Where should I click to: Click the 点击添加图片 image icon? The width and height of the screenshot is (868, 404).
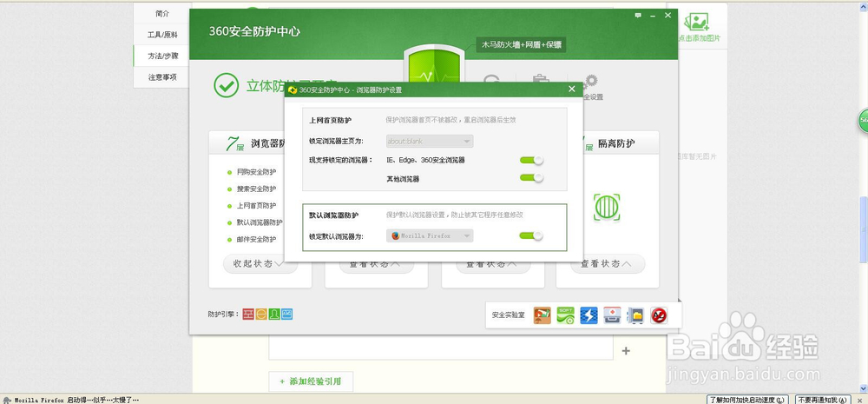[x=697, y=21]
